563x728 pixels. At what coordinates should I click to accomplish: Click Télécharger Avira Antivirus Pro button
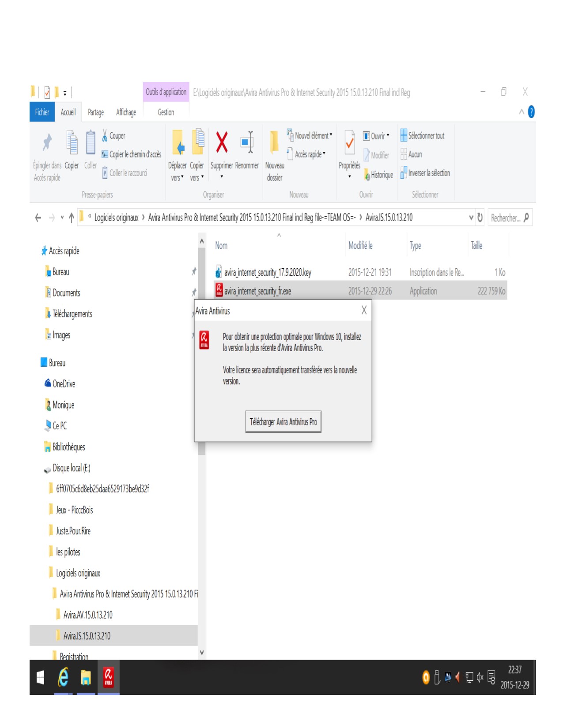click(x=283, y=422)
